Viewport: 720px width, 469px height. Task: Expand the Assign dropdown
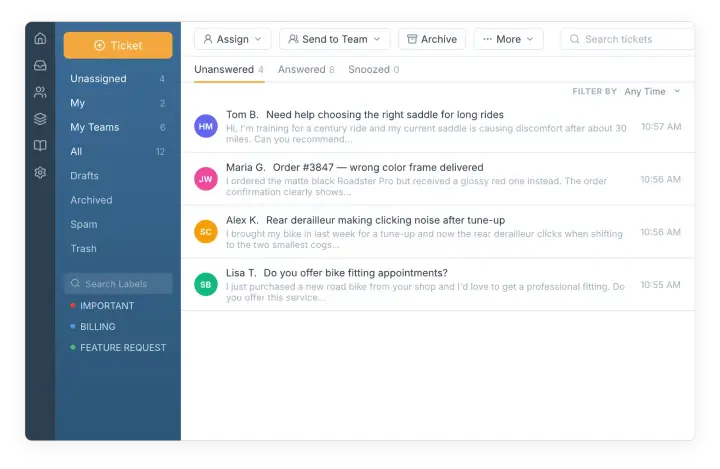(x=233, y=40)
